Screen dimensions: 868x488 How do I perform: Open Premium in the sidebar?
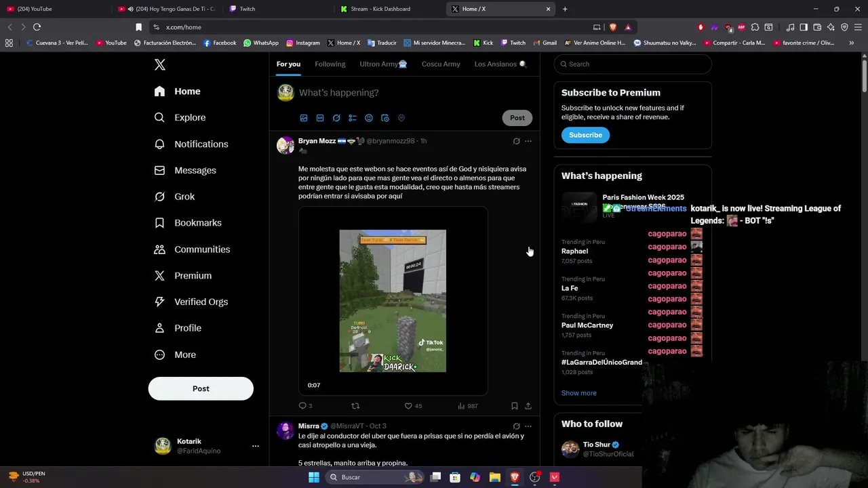183,275
